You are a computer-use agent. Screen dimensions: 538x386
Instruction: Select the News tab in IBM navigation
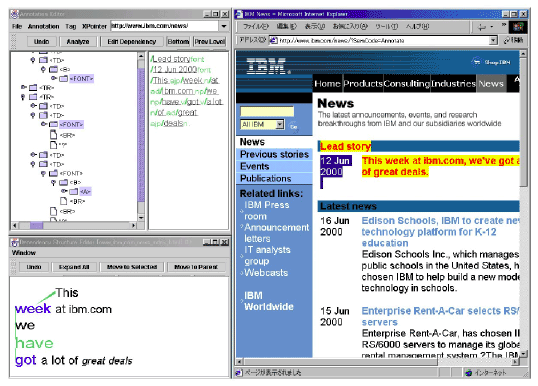tap(491, 84)
